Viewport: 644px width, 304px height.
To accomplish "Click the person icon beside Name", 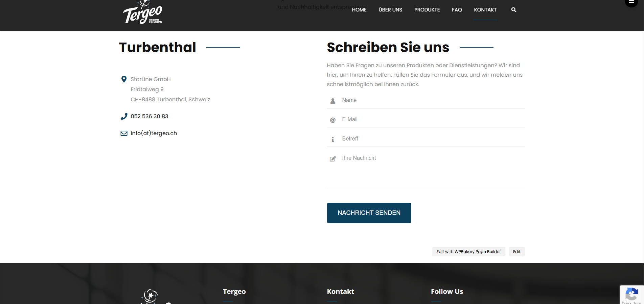I will click(x=333, y=101).
